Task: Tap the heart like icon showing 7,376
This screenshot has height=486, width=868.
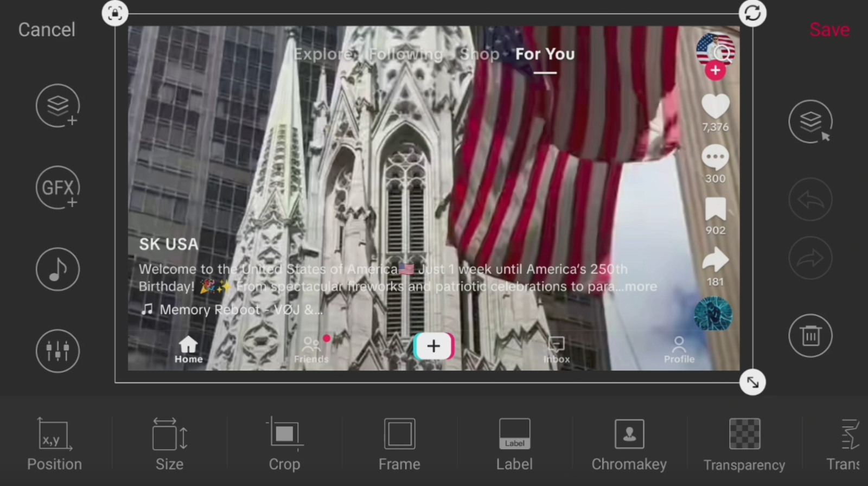Action: 716,106
